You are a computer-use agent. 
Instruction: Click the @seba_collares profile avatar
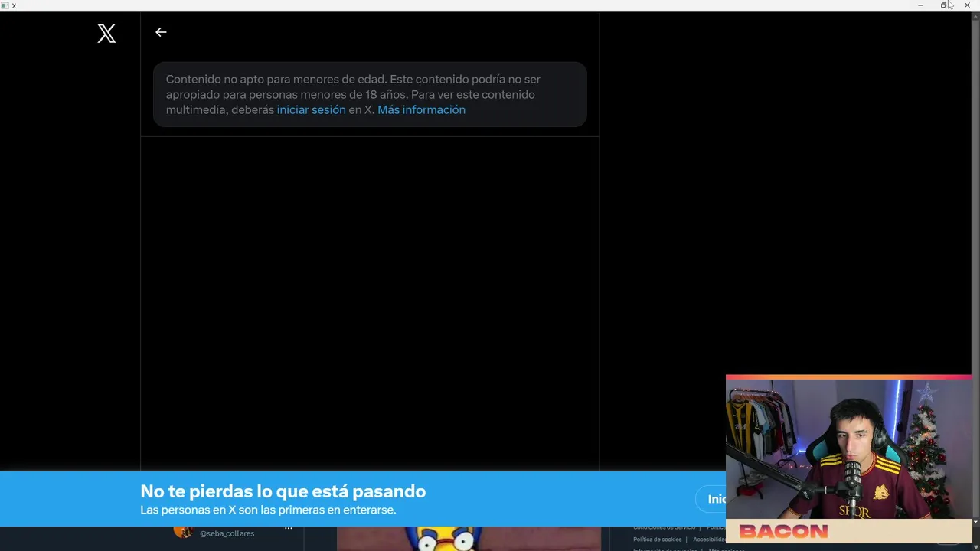[182, 531]
